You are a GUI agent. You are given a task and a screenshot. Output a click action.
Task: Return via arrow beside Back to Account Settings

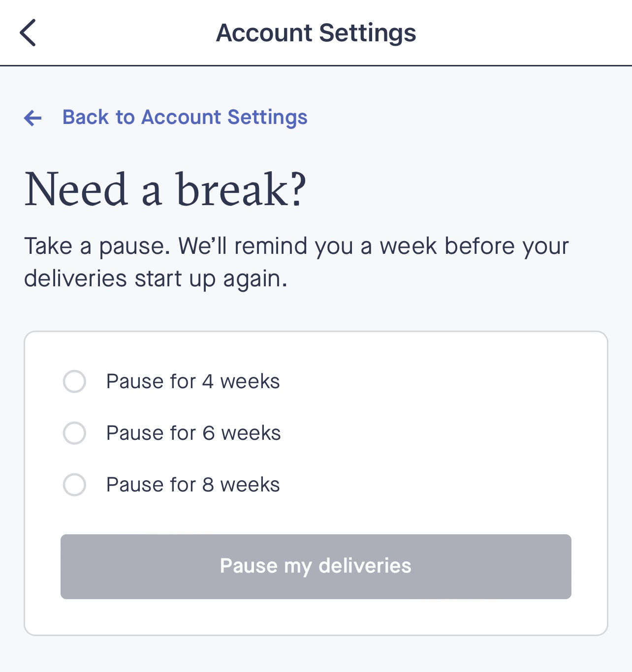coord(33,118)
